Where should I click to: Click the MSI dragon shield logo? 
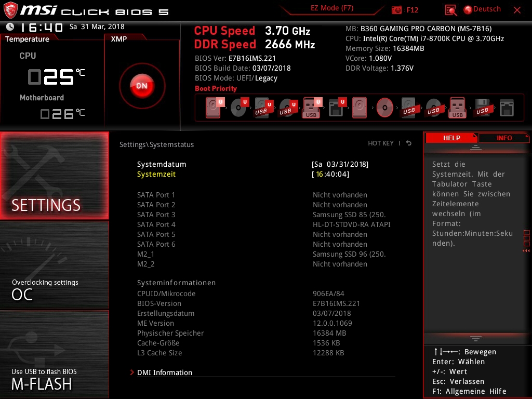point(10,10)
